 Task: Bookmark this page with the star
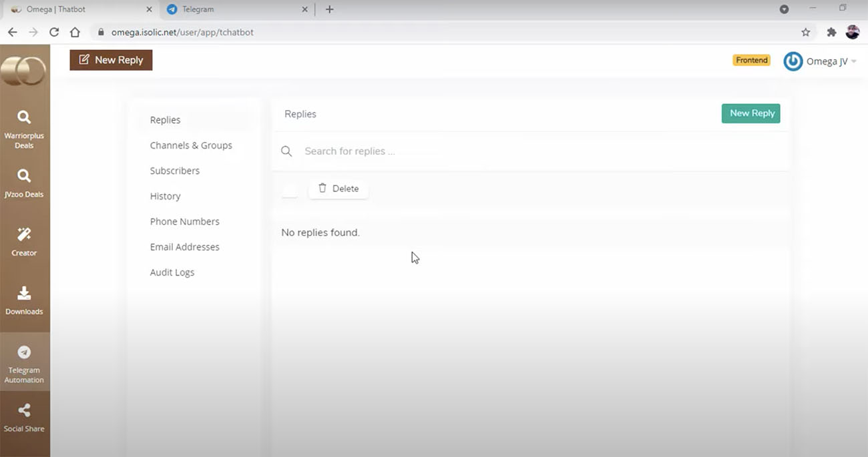click(x=806, y=32)
